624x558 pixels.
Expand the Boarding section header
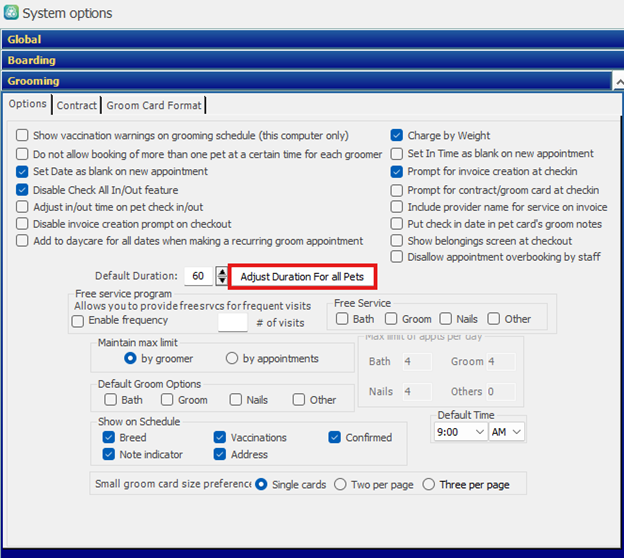312,60
